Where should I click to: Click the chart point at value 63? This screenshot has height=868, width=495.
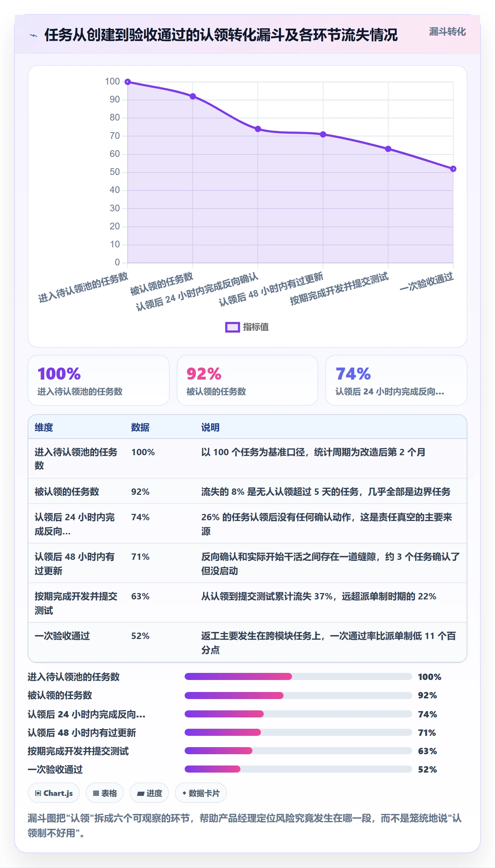[x=388, y=149]
